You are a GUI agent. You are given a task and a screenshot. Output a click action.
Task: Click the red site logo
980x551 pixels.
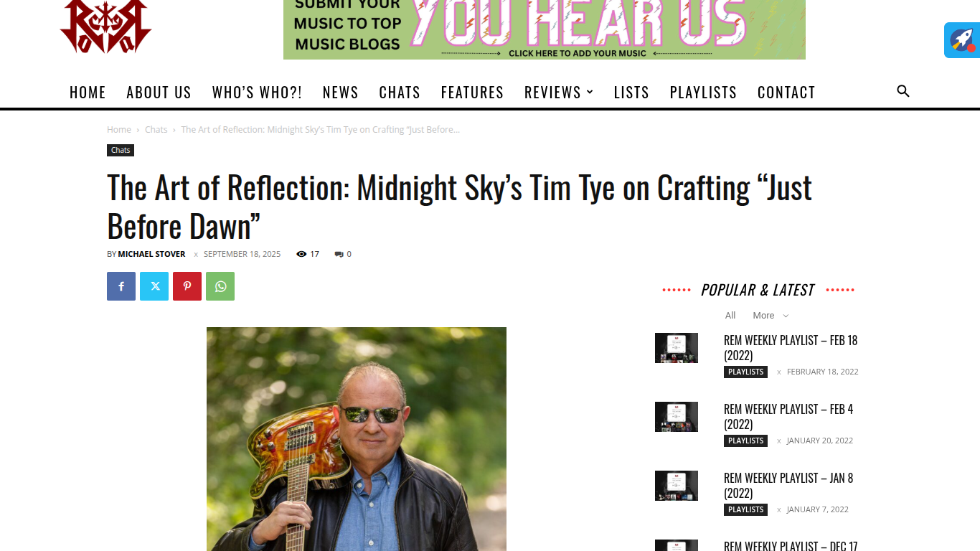point(105,26)
